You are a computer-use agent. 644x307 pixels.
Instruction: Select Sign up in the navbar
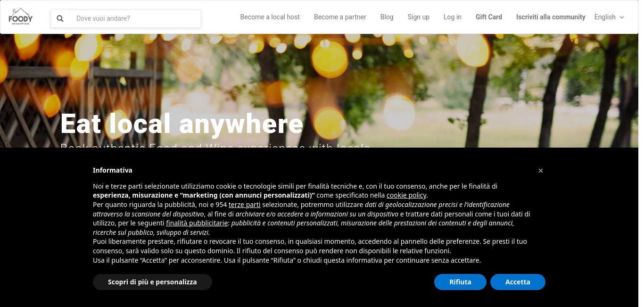pos(418,17)
